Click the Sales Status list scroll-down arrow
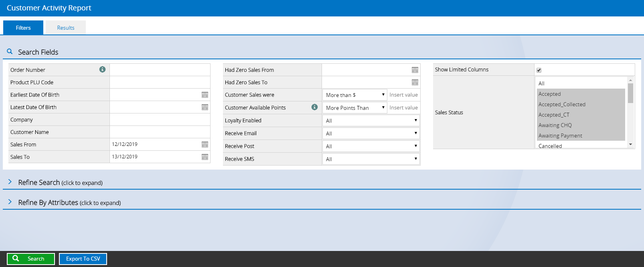Screen dimensions: 644x267 point(630,144)
